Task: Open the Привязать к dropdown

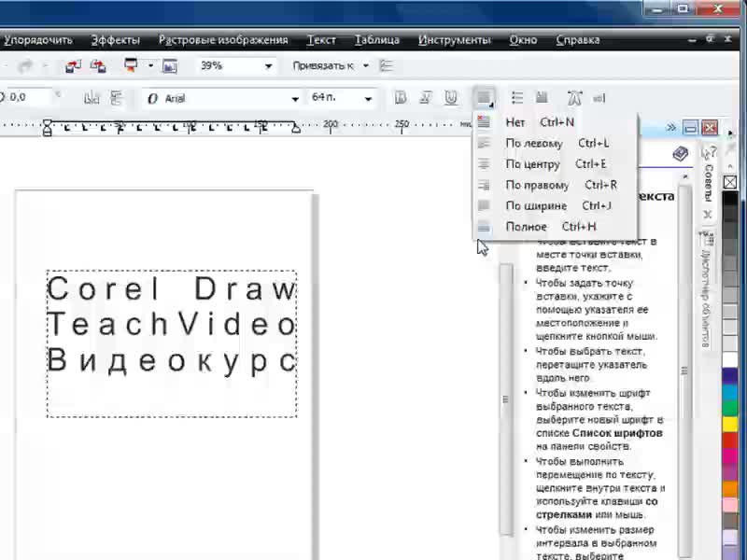Action: coord(366,65)
